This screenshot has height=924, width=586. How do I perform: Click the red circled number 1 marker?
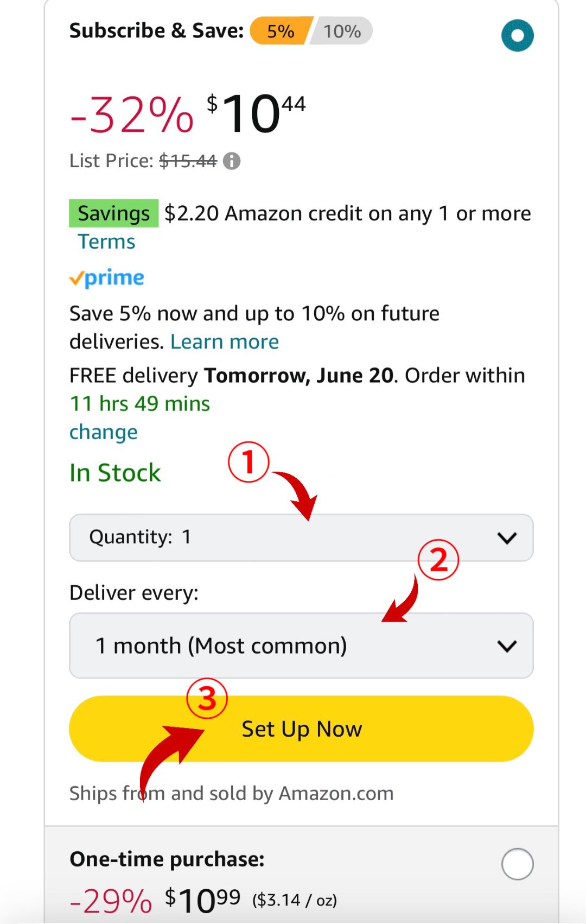tap(249, 463)
